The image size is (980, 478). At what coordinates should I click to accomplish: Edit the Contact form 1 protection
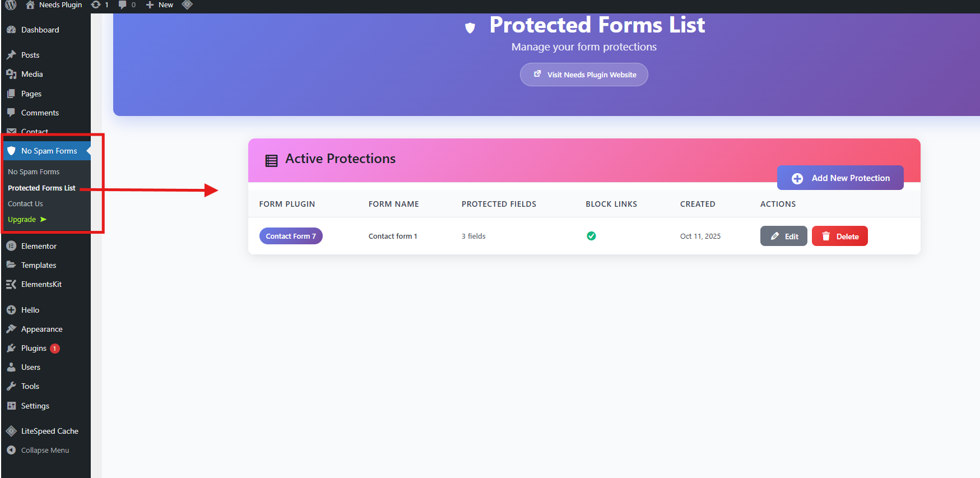tap(783, 236)
